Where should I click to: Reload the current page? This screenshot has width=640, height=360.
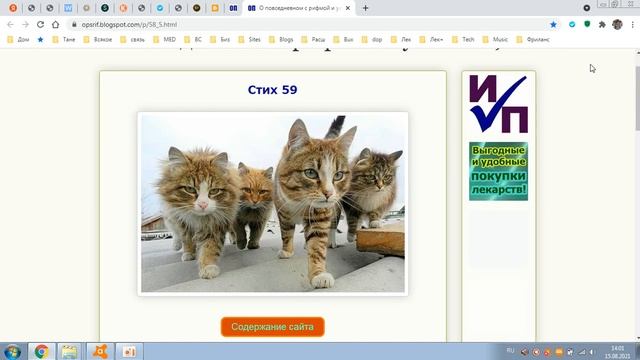click(x=40, y=24)
